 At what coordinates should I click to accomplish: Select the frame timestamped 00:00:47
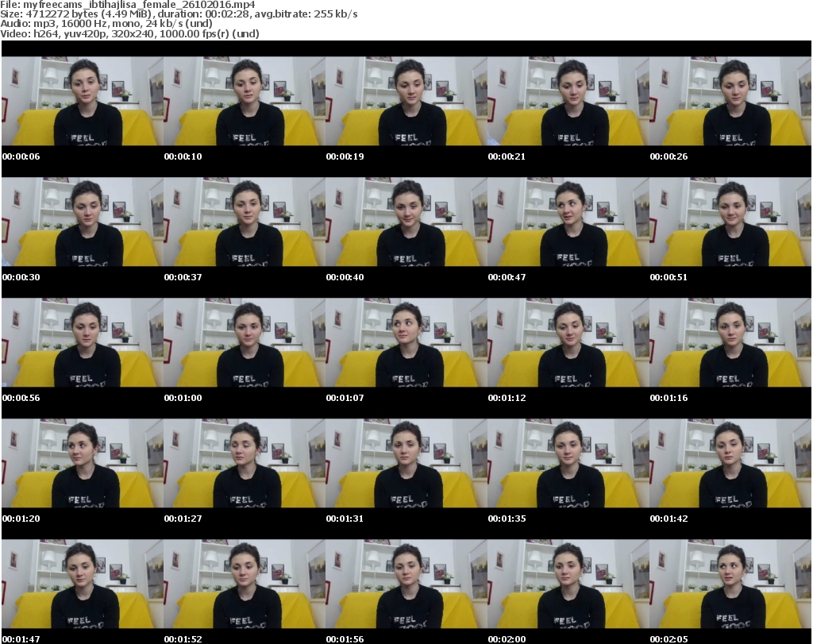[x=568, y=222]
